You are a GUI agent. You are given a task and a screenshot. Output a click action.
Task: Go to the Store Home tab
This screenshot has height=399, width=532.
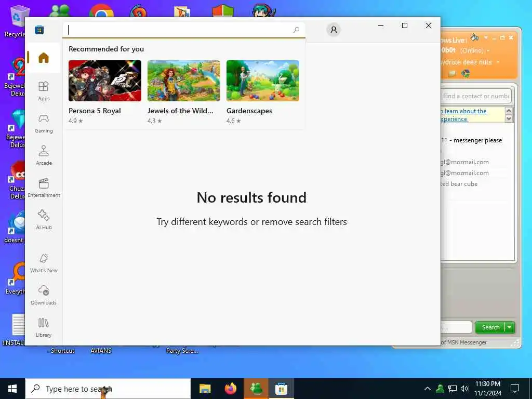[x=44, y=58]
